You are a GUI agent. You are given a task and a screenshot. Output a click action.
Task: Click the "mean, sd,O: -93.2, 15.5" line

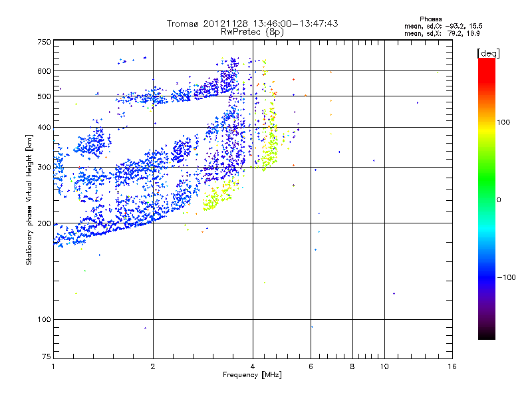click(x=443, y=26)
